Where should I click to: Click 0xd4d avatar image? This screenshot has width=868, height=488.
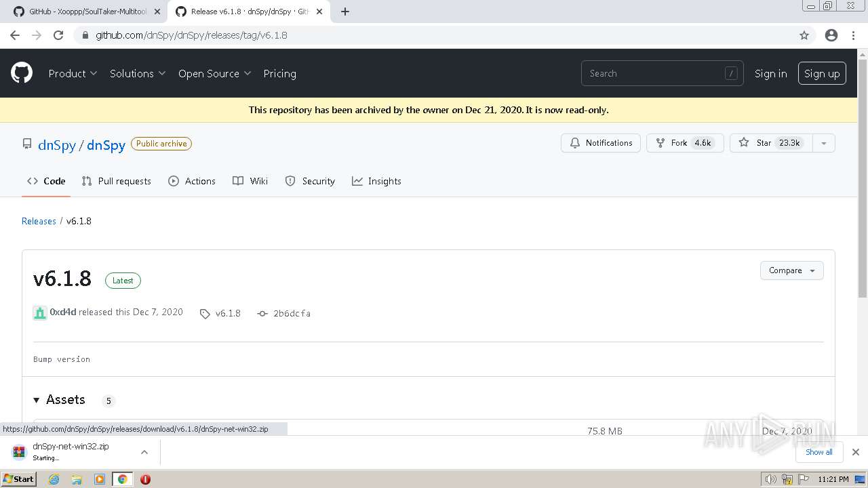tap(40, 312)
